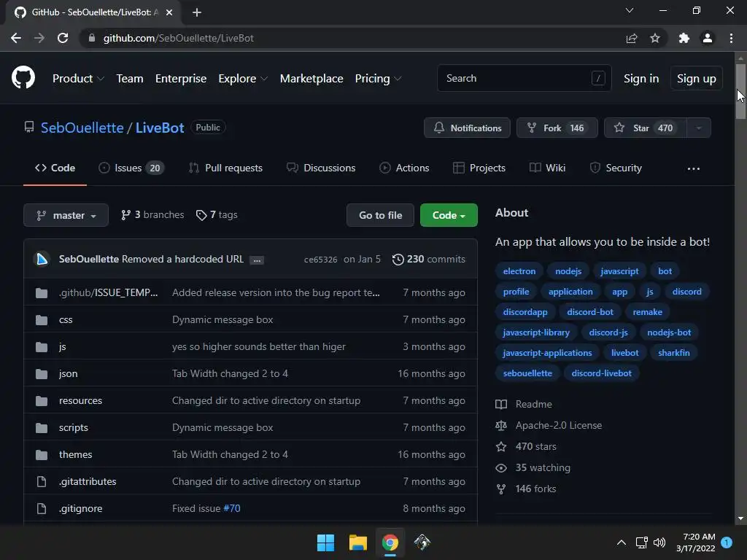Open the GitHub home logo
747x560 pixels.
tap(23, 77)
